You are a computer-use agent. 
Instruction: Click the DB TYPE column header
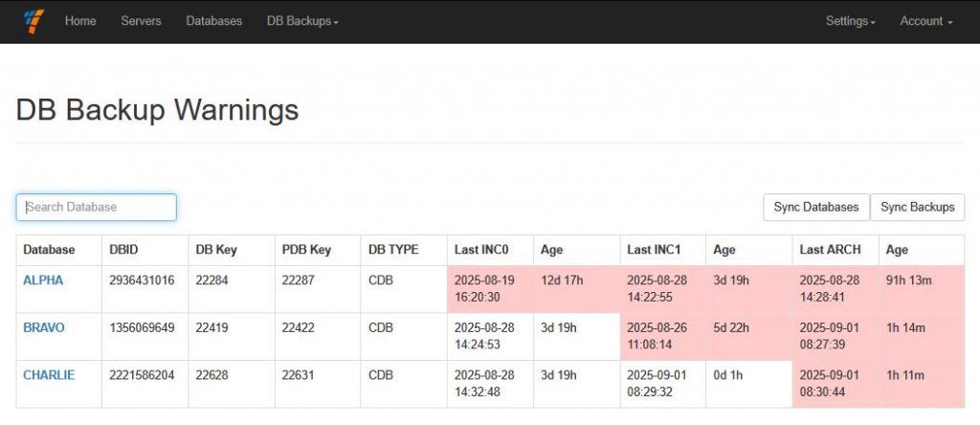point(393,250)
